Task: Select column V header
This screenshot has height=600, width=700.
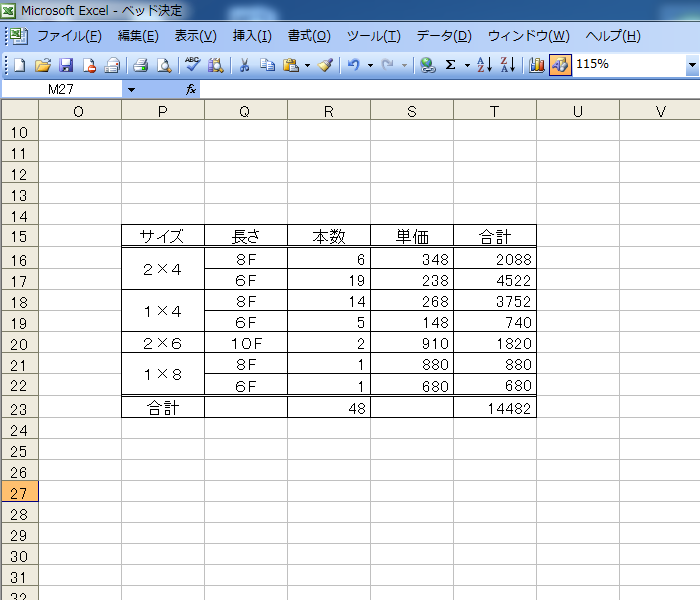Action: (x=660, y=111)
